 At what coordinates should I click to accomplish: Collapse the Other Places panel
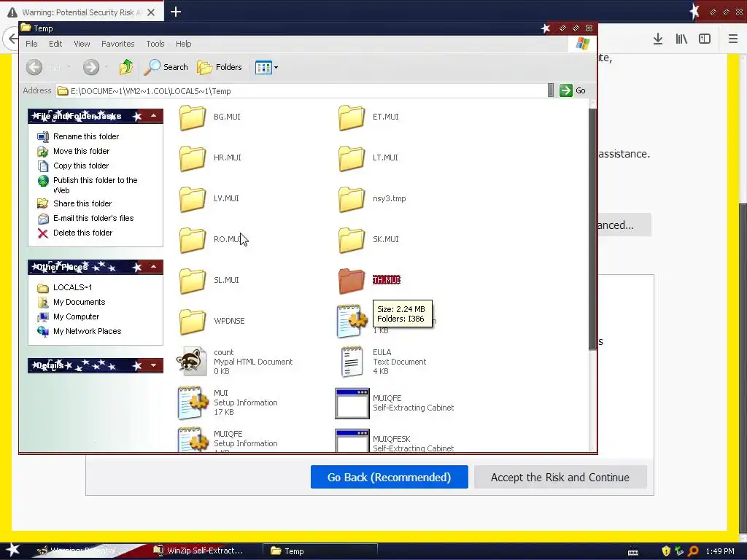pos(153,267)
